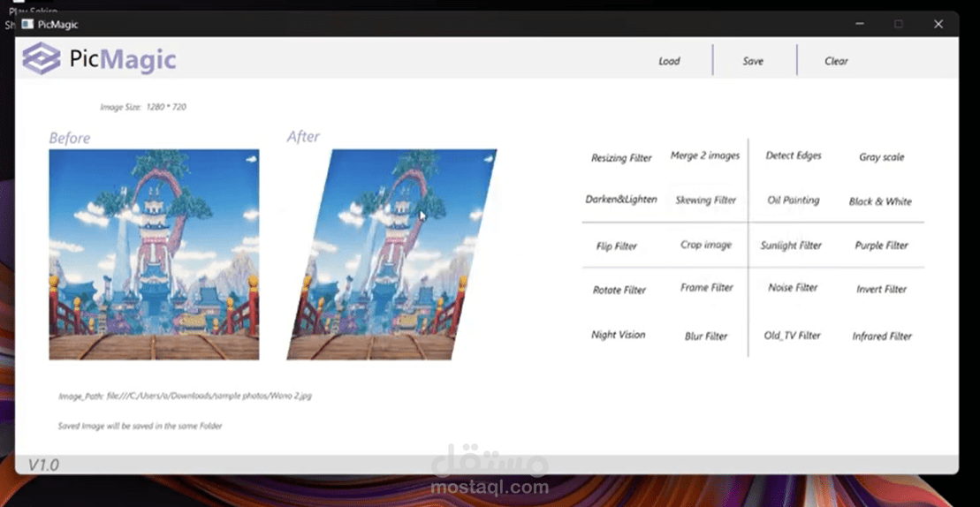The image size is (980, 507).
Task: Click the Before image preview
Action: click(154, 254)
